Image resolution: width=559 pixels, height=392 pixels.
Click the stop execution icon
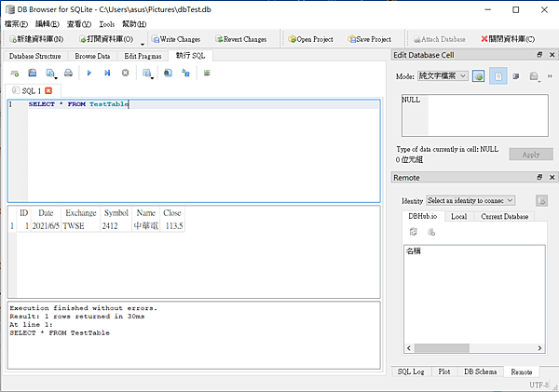tap(125, 73)
